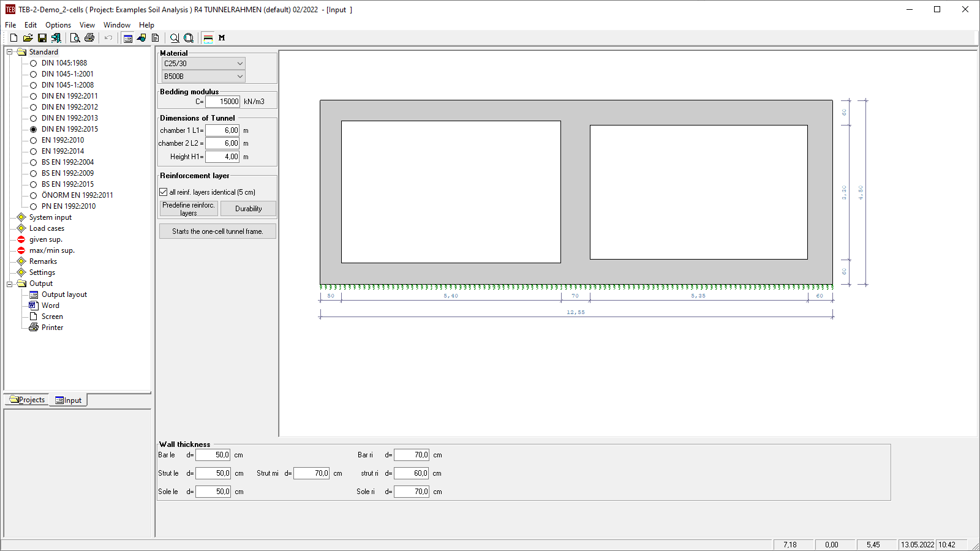Open the File menu

(10, 25)
